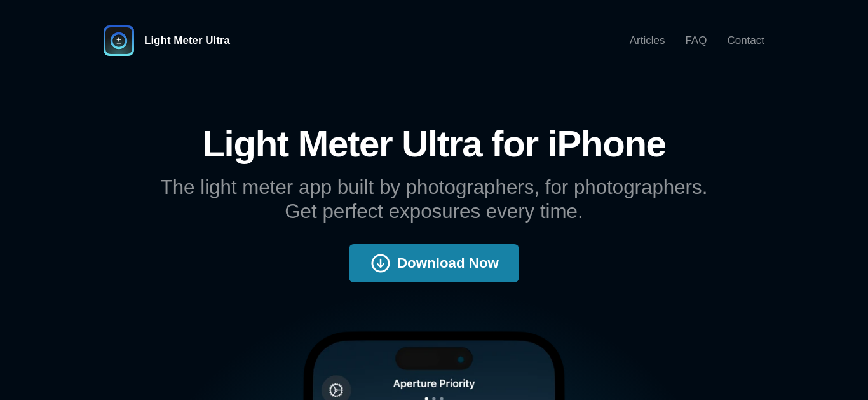The height and width of the screenshot is (400, 868).
Task: Select the white active page indicator dot
Action: 426,399
